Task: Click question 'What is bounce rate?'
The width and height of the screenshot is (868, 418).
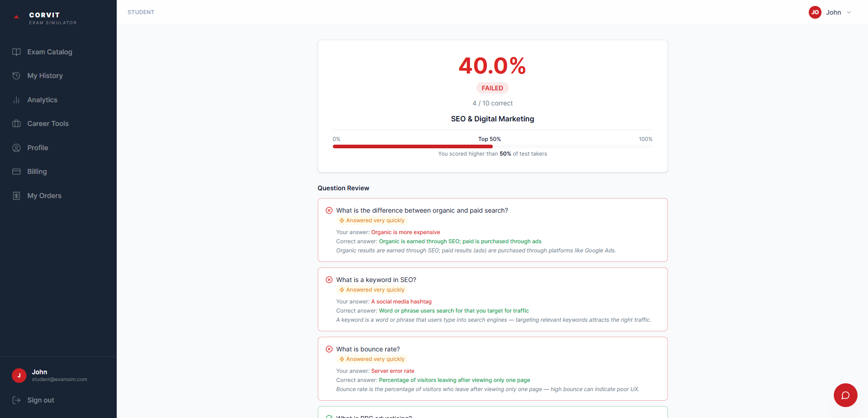Action: point(368,349)
